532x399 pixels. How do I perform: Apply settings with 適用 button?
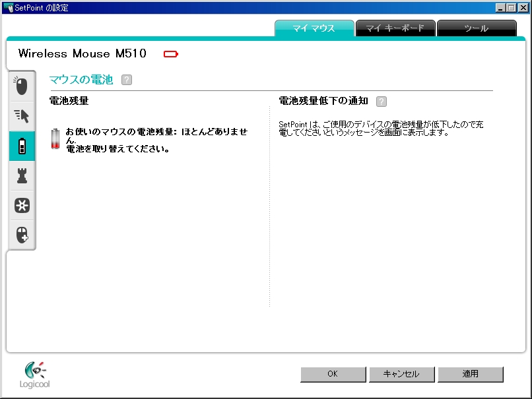(471, 374)
